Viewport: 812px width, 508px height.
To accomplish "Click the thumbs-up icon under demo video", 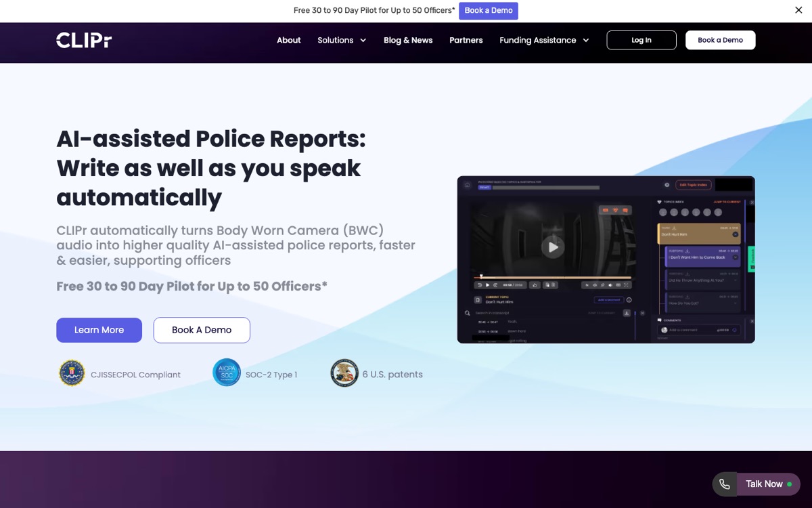I will pos(535,285).
